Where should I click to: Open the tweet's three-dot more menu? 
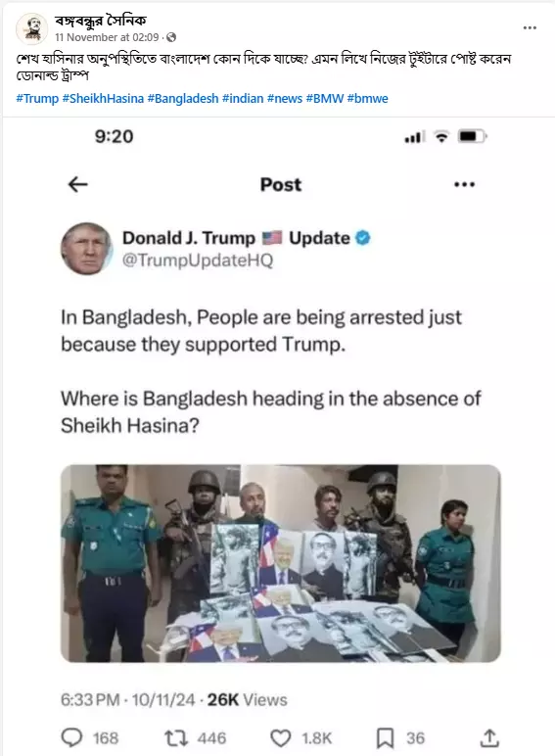pyautogui.click(x=464, y=184)
